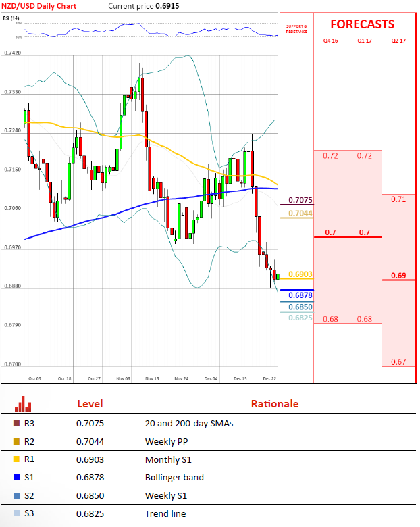Screen dimensions: 420x527
Task: Click the 0.6825 support level beside chart
Action: (x=300, y=318)
